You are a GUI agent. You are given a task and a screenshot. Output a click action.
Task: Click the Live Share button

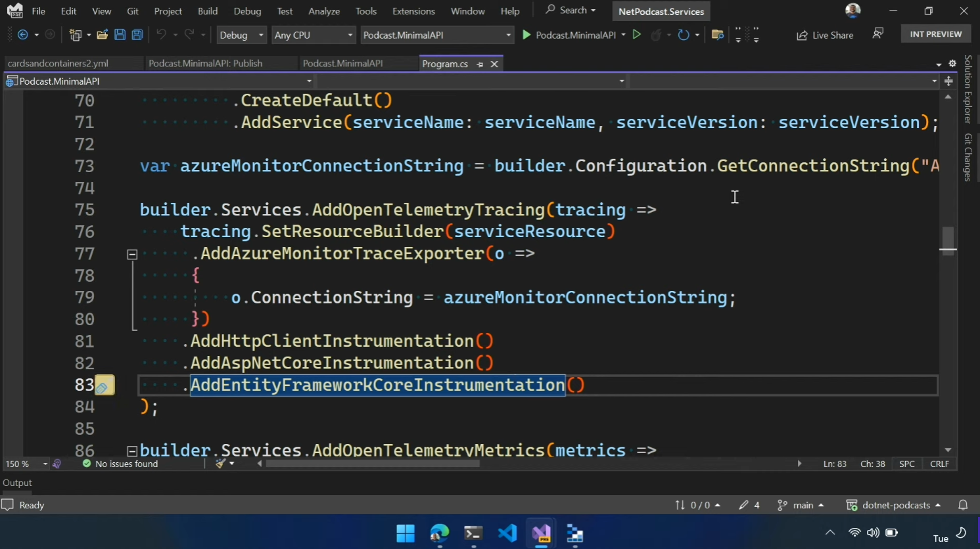[x=825, y=35]
